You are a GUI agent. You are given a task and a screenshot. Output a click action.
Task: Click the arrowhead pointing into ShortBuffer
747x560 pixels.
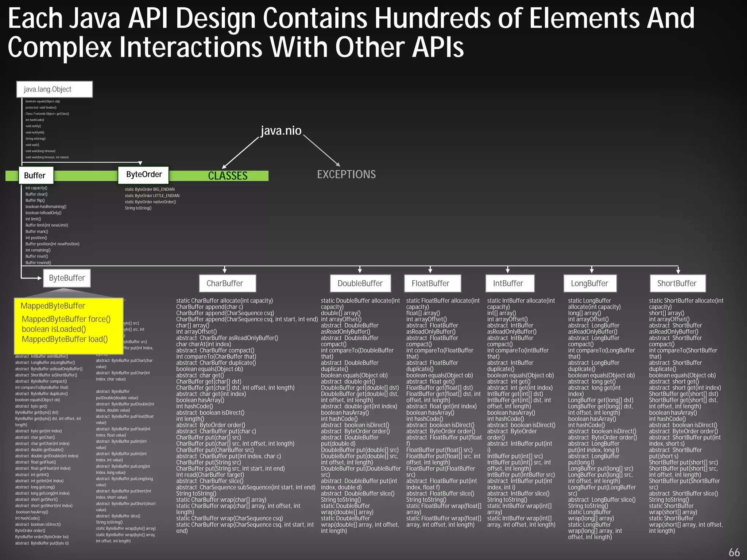(678, 271)
